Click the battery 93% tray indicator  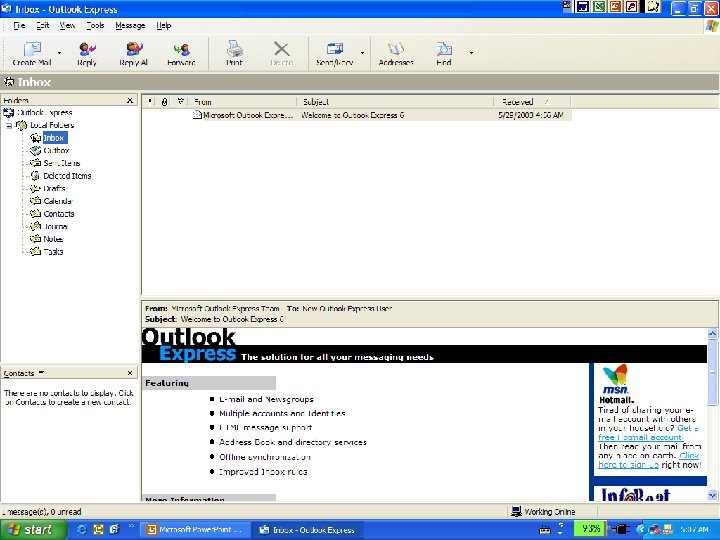point(590,529)
